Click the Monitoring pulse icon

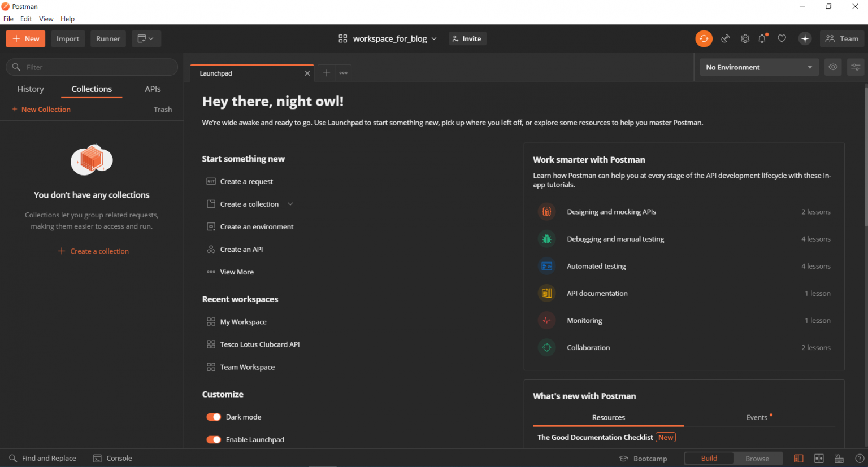(546, 320)
